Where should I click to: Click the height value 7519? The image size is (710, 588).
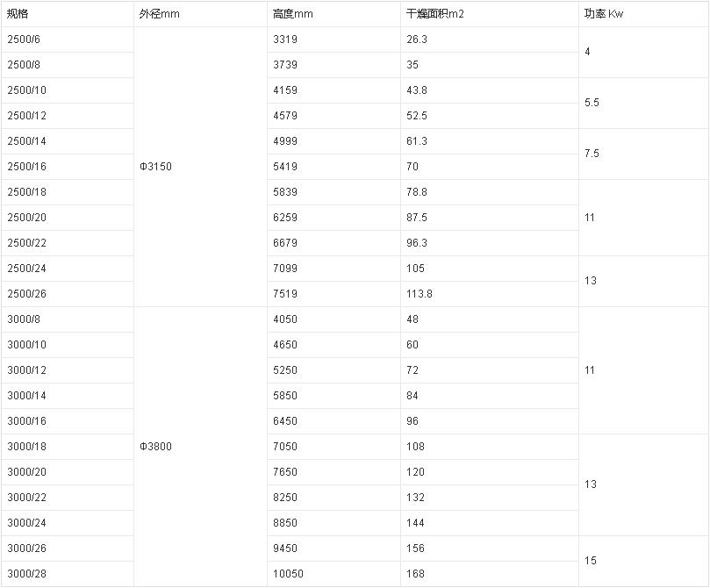(x=284, y=294)
